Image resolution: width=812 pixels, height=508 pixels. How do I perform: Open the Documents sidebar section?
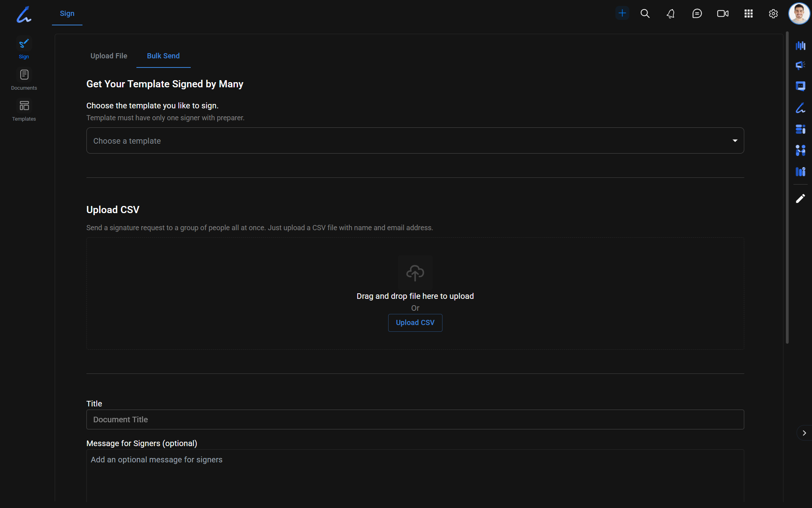(x=24, y=79)
